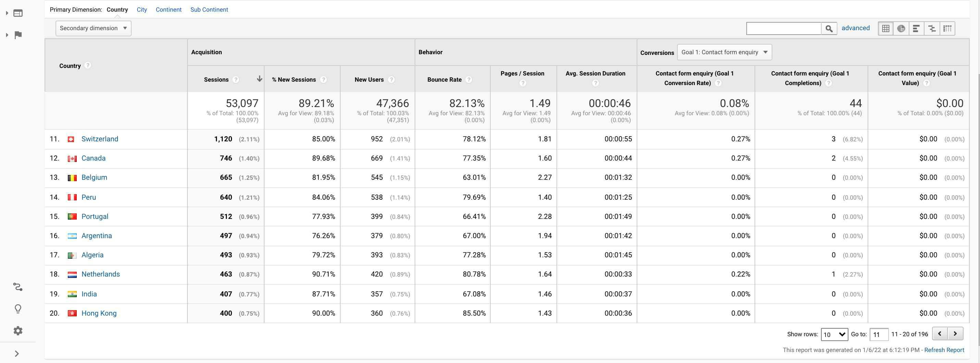Open Attribution from the left sidebar
Image resolution: width=980 pixels, height=363 pixels.
[x=18, y=287]
